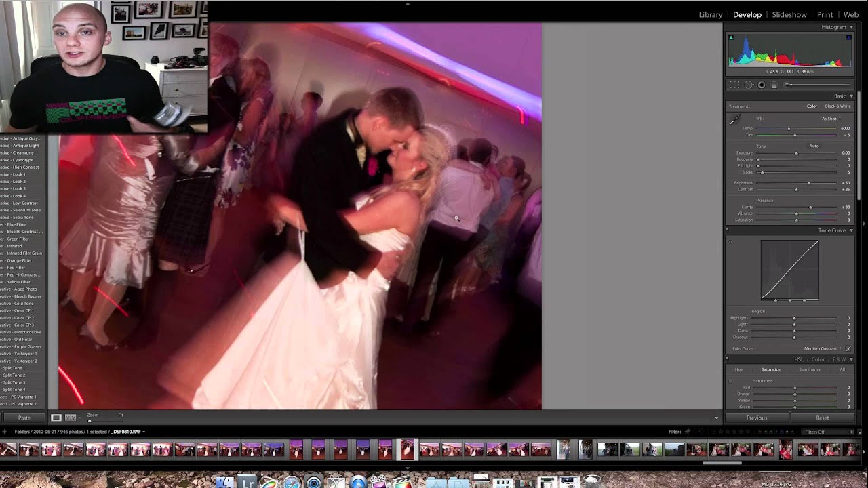Click the Reset button

[x=823, y=418]
